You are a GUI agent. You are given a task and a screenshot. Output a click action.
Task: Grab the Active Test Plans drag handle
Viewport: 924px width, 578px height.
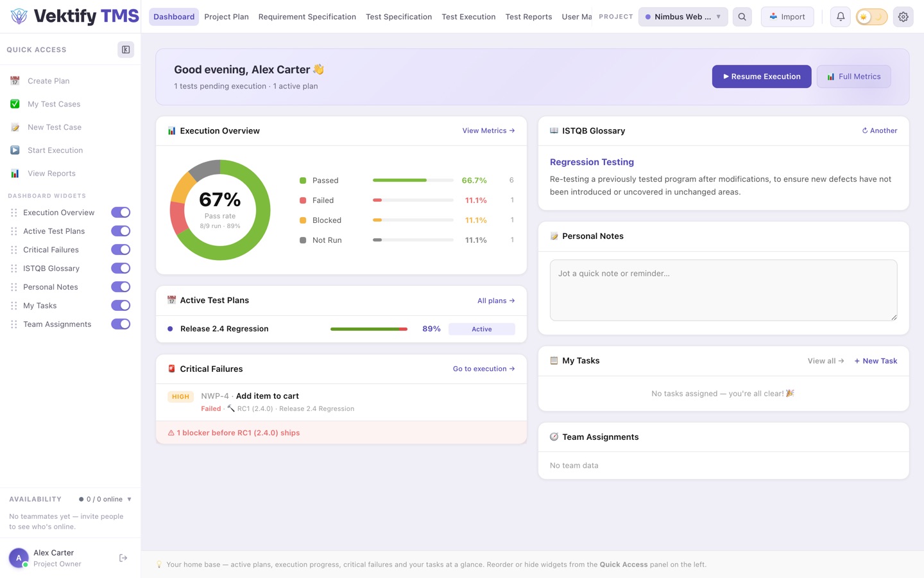click(x=14, y=231)
